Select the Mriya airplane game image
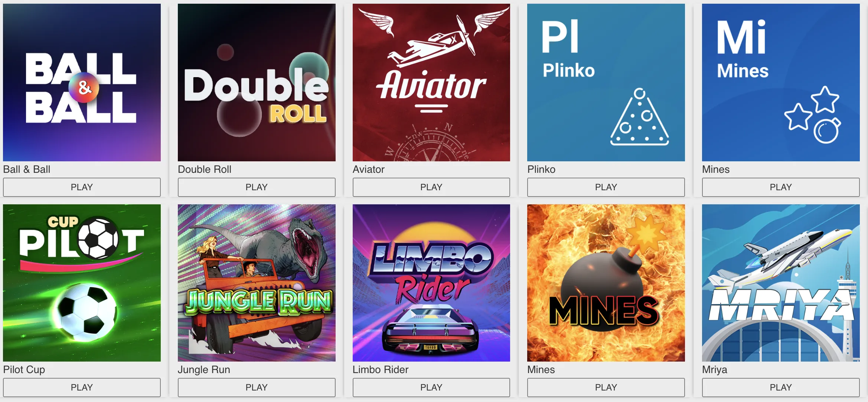The height and width of the screenshot is (402, 868). click(x=781, y=283)
